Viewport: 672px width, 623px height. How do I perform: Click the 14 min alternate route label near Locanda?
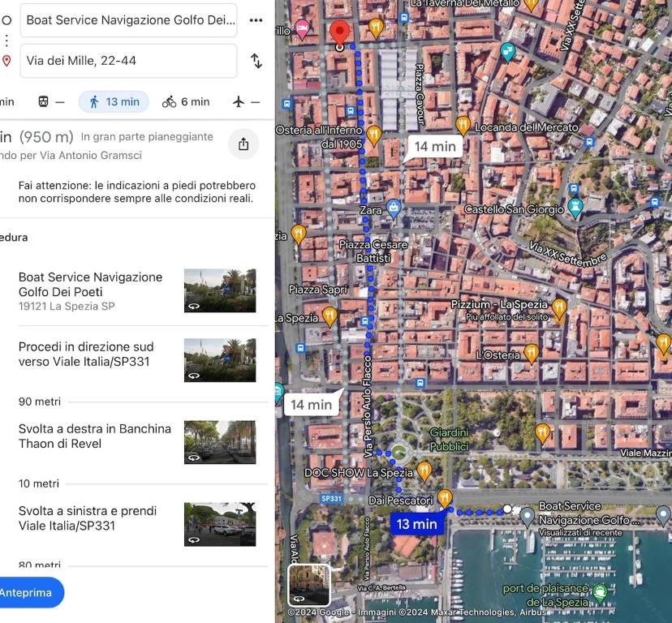tap(434, 147)
